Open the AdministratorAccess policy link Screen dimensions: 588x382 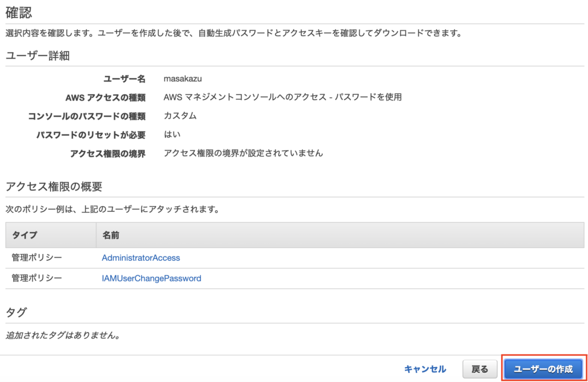coord(141,258)
